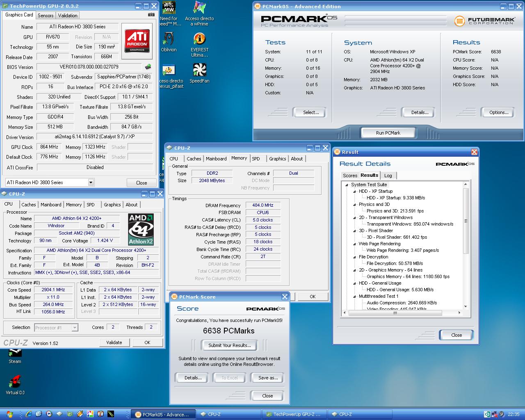525x420 pixels.
Task: Click Close in the Result Details window
Action: 457,335
